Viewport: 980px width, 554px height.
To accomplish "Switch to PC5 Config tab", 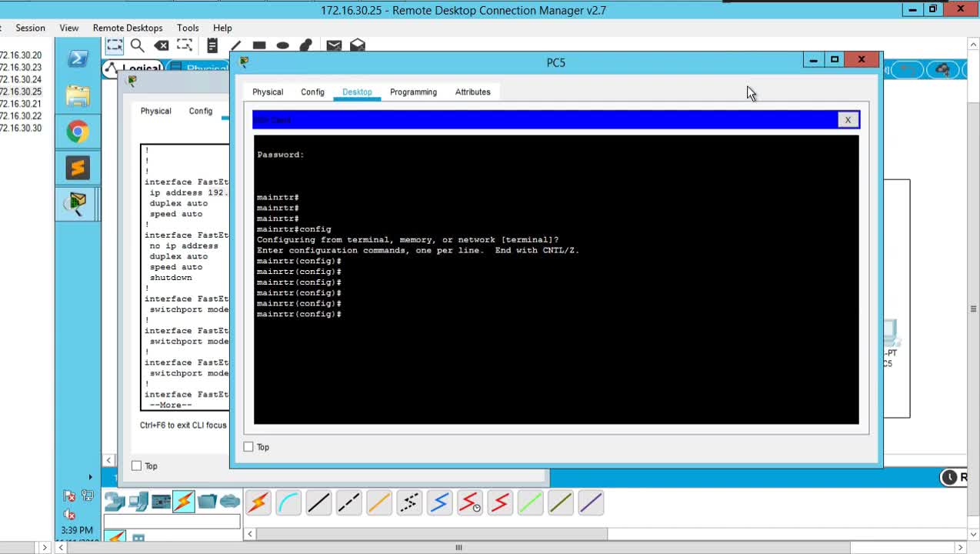I will [312, 92].
